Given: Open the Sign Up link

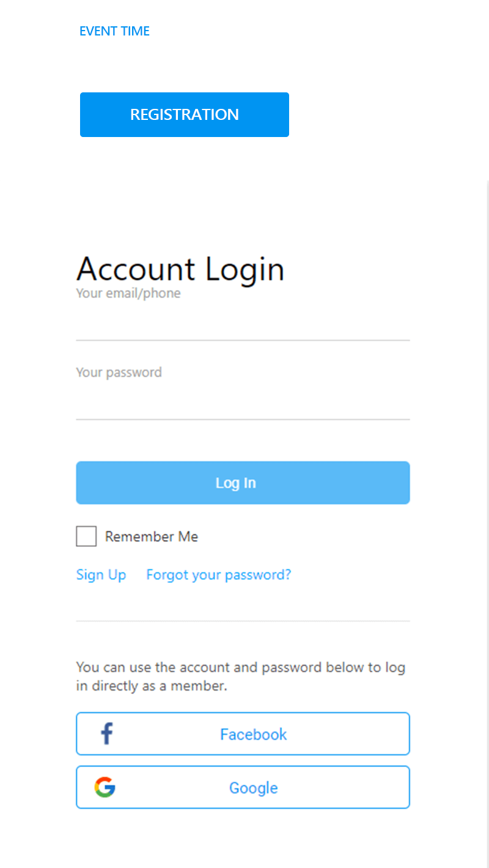Looking at the screenshot, I should pyautogui.click(x=101, y=575).
